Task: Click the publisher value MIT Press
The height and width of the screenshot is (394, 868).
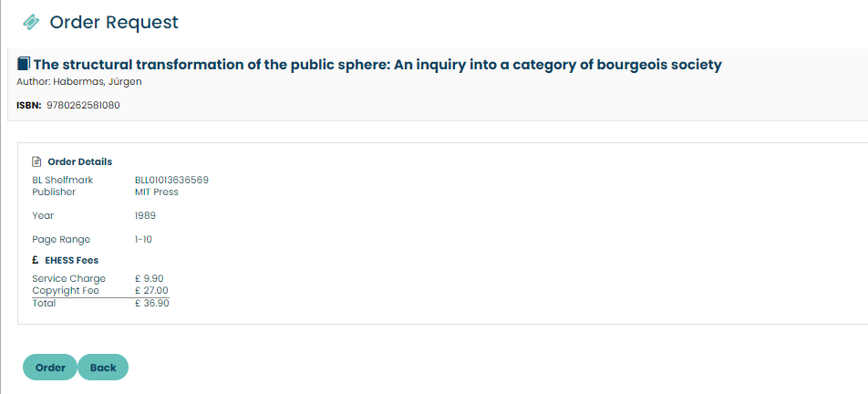Action: (x=157, y=192)
